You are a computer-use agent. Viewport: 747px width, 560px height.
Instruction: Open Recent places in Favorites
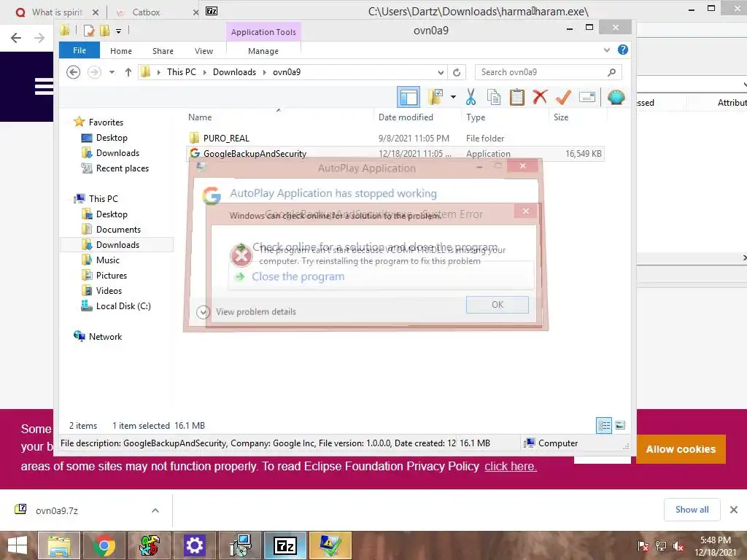coord(122,168)
